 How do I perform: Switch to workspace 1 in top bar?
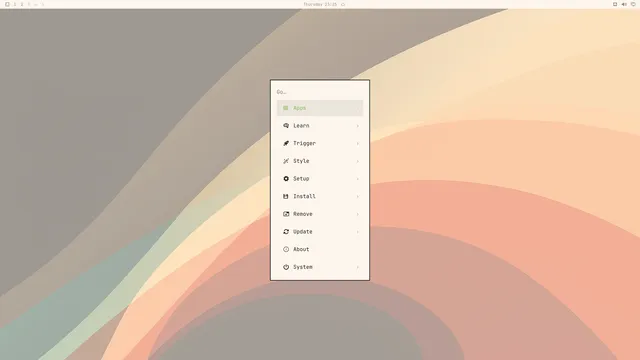[15, 4]
